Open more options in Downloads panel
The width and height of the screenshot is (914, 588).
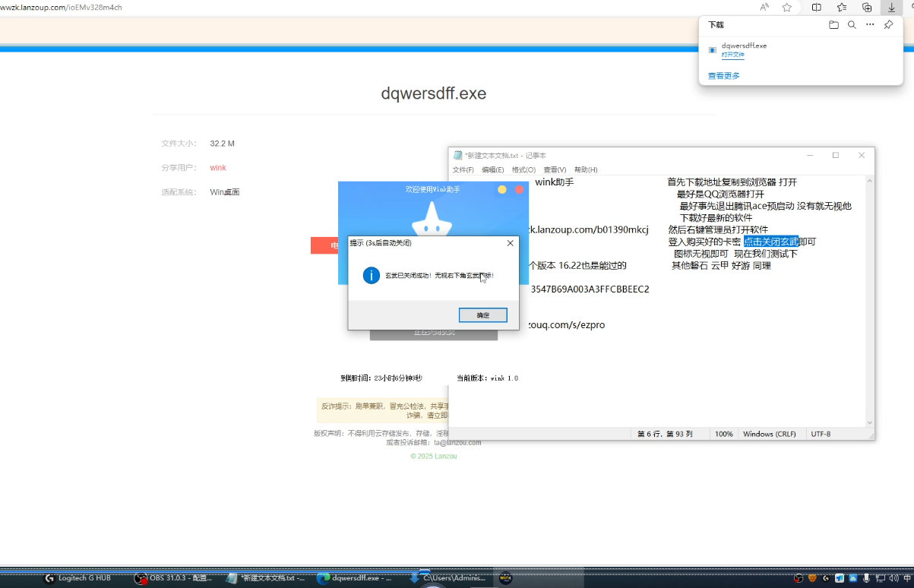pos(870,25)
